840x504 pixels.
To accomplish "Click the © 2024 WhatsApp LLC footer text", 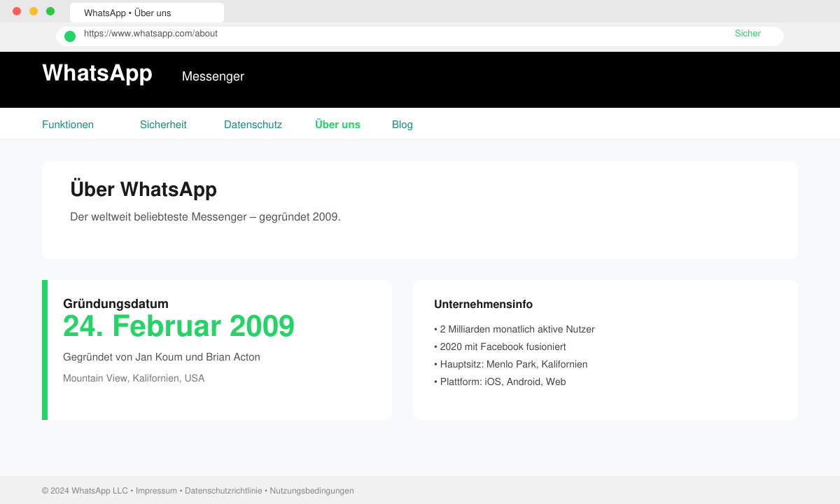I will coord(85,491).
